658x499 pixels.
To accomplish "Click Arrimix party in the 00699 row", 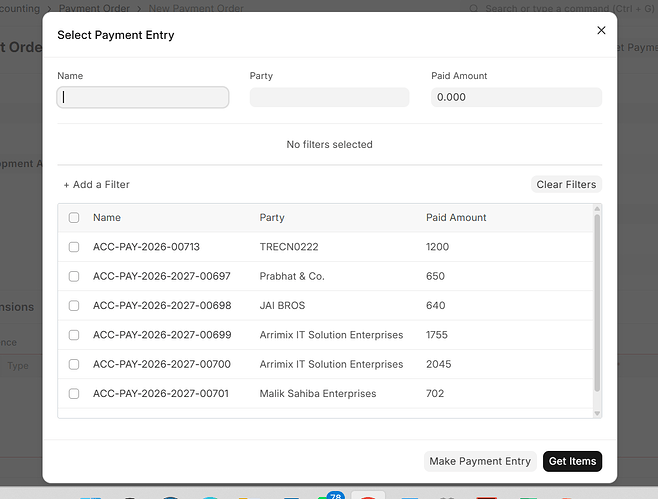I will [x=332, y=335].
